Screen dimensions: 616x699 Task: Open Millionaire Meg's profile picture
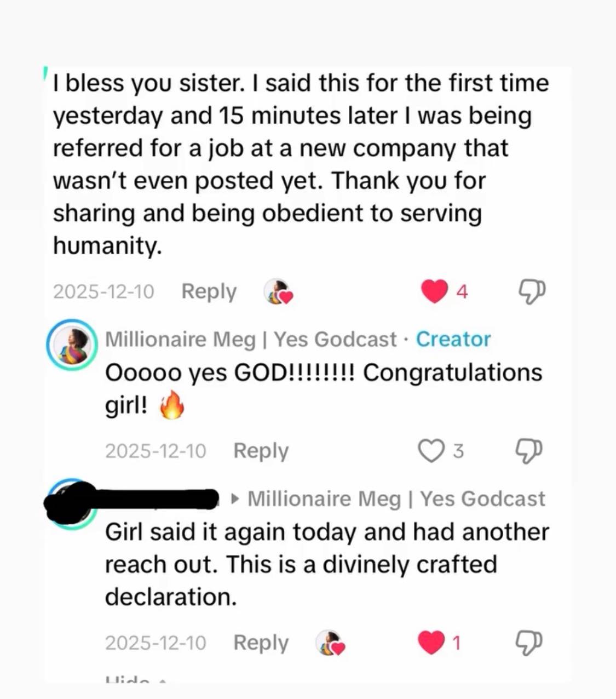pos(72,345)
